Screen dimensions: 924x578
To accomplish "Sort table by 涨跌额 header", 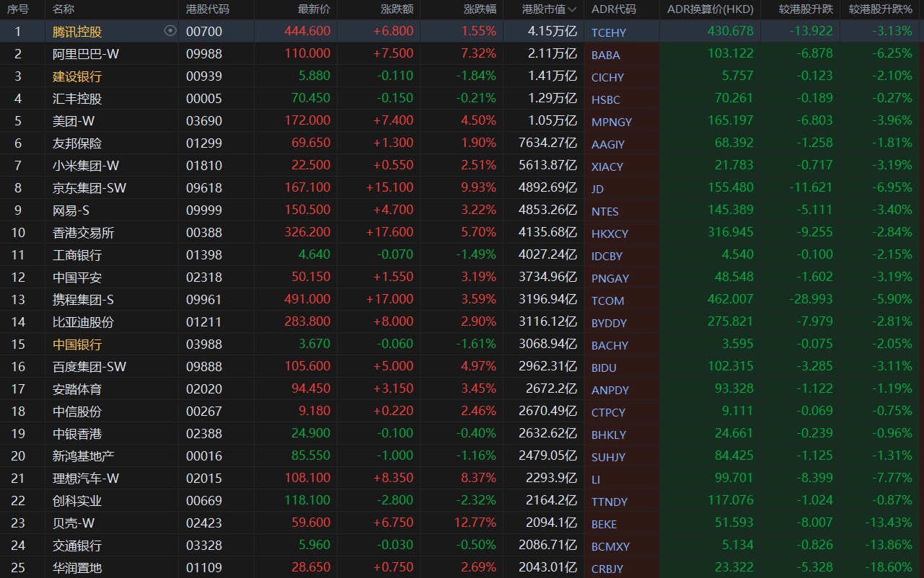I will 397,9.
